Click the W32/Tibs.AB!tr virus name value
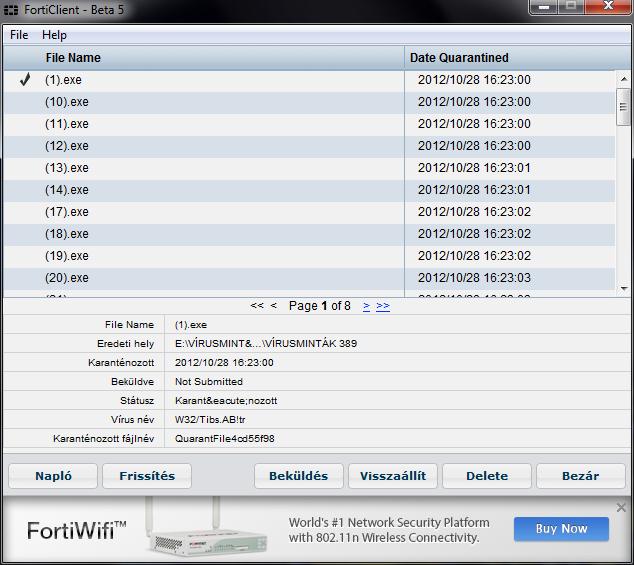Screen dimensions: 634x565 [210, 419]
